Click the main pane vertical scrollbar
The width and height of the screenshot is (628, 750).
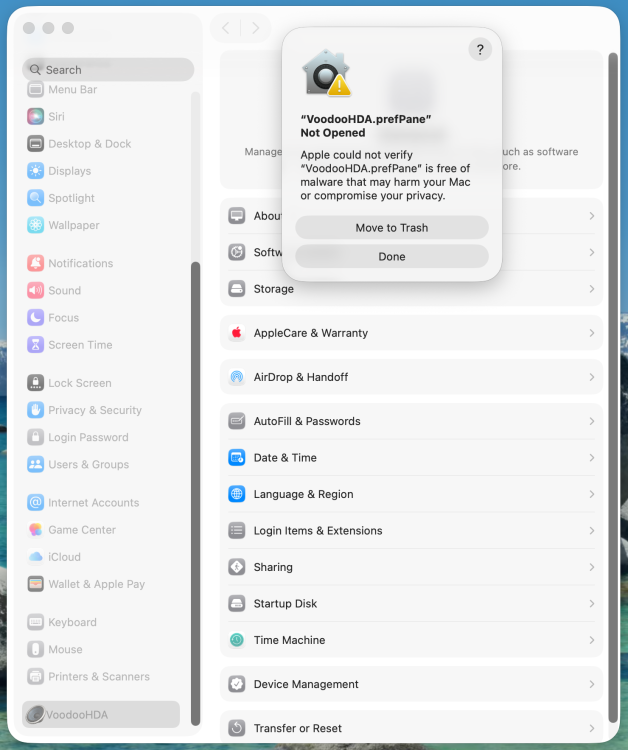click(x=613, y=387)
